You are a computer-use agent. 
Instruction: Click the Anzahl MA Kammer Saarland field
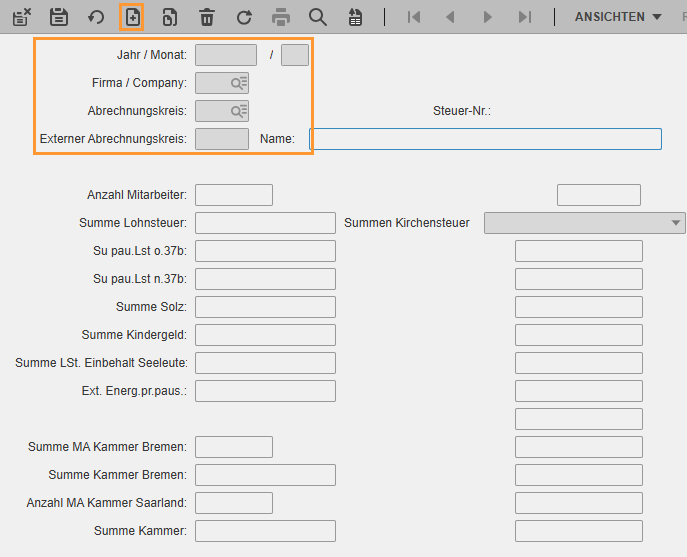[234, 503]
